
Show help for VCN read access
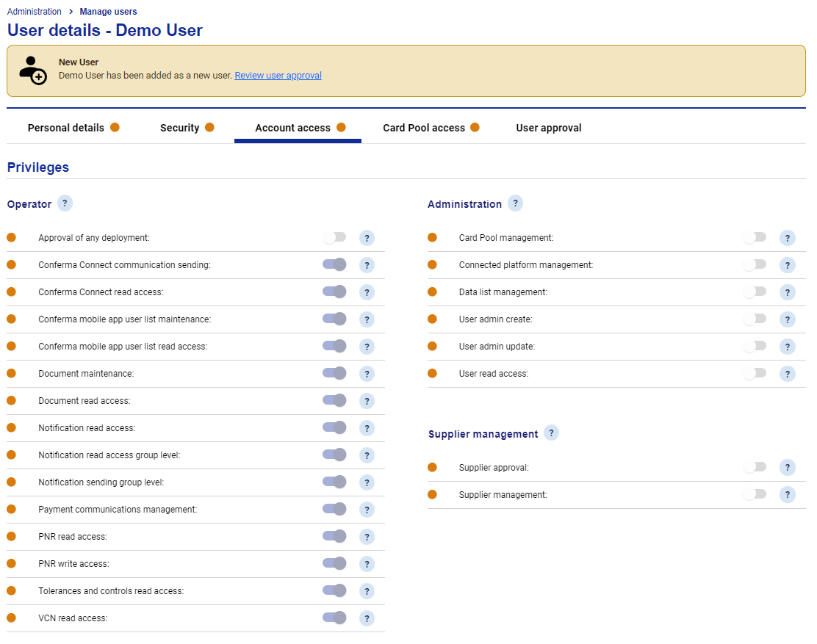tap(367, 618)
